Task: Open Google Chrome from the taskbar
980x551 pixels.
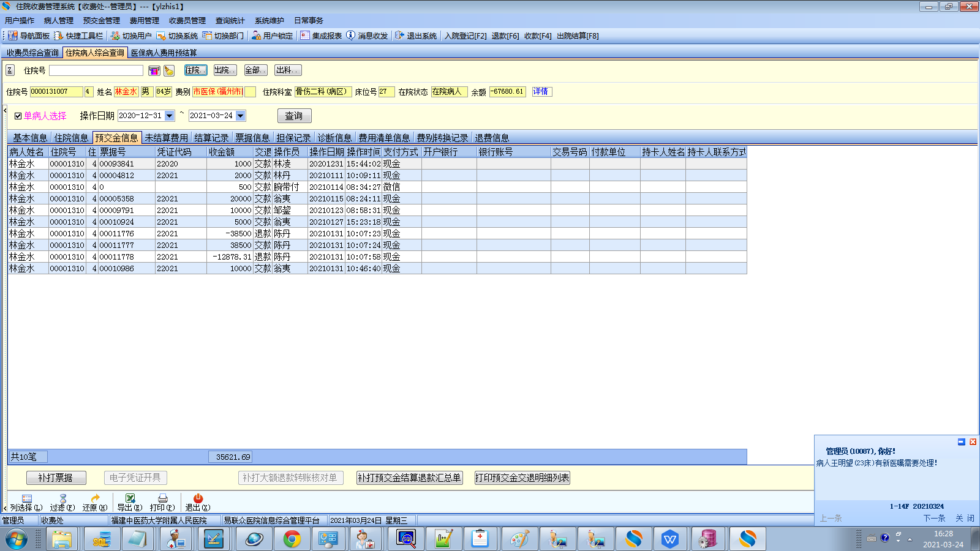Action: pyautogui.click(x=292, y=539)
